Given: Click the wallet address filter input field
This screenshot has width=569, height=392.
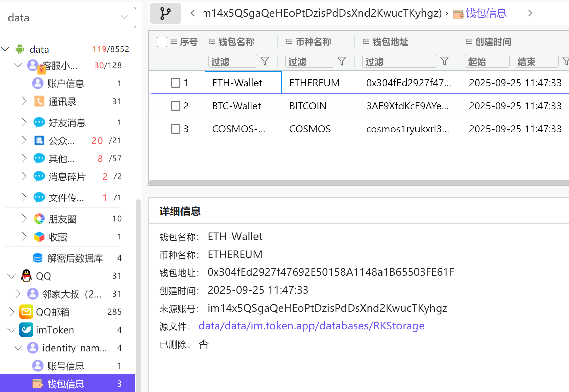Looking at the screenshot, I should point(399,61).
